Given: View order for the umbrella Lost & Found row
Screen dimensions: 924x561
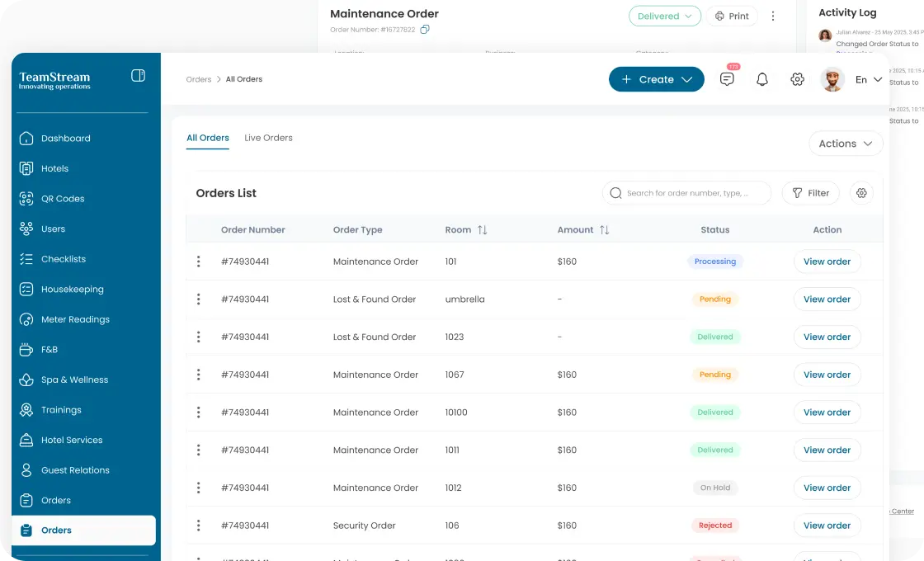Looking at the screenshot, I should click(x=827, y=299).
